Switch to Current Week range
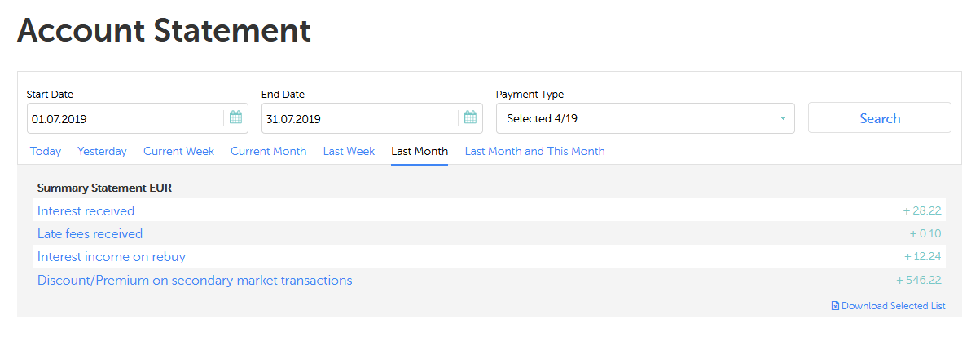 pyautogui.click(x=178, y=151)
